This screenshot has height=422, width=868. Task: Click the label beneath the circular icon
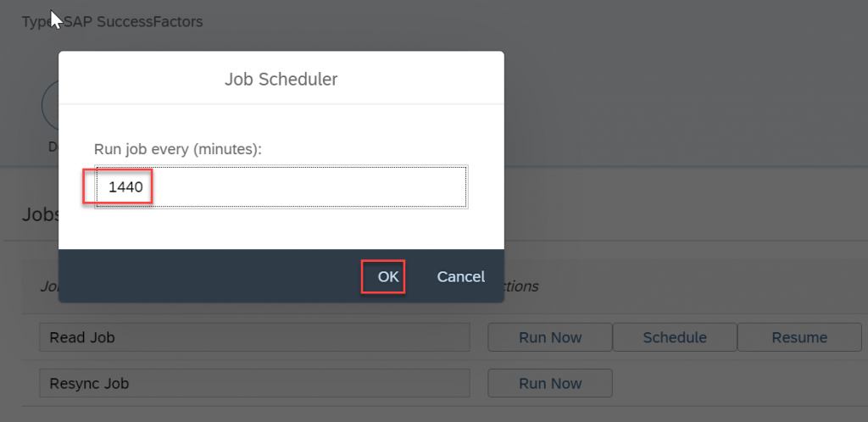tap(53, 147)
